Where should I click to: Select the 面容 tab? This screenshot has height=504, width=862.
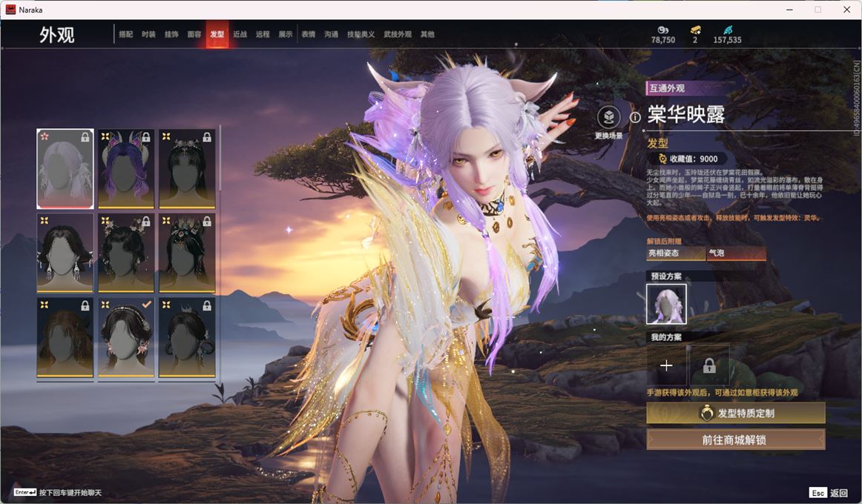(194, 34)
